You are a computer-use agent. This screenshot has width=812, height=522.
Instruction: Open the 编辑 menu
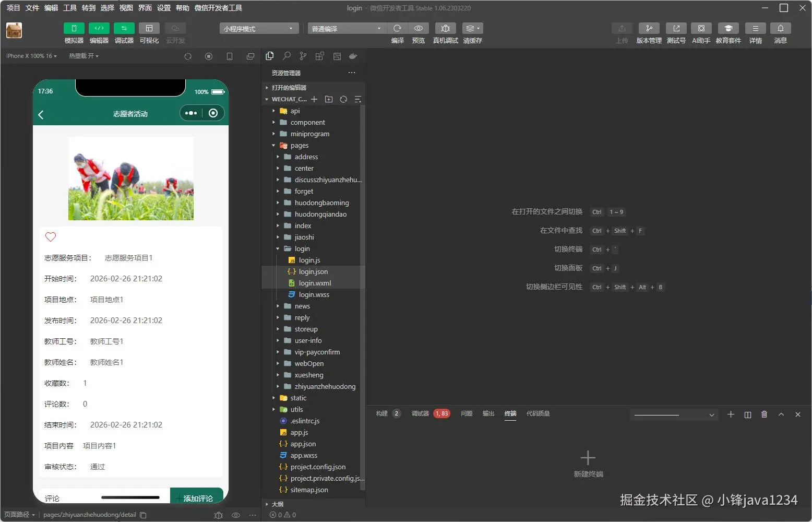(x=51, y=8)
